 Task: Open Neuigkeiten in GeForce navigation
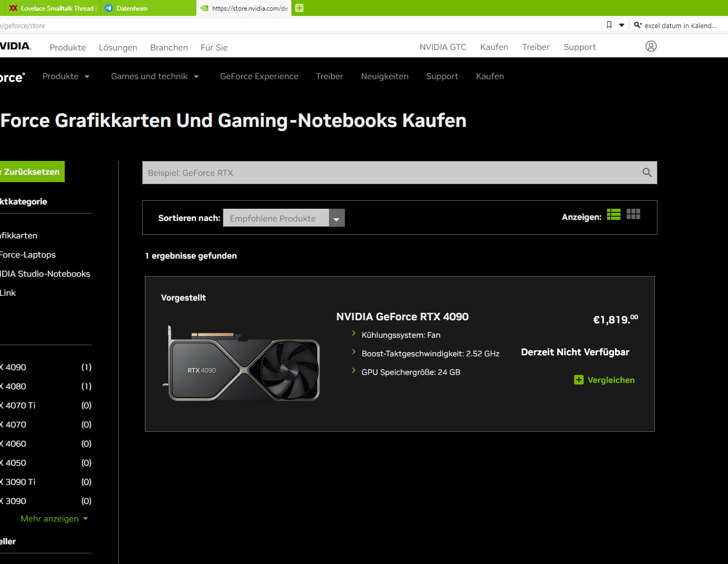385,76
